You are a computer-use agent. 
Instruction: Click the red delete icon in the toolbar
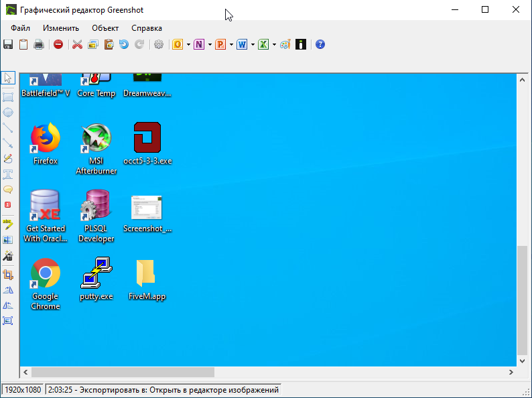coord(58,44)
